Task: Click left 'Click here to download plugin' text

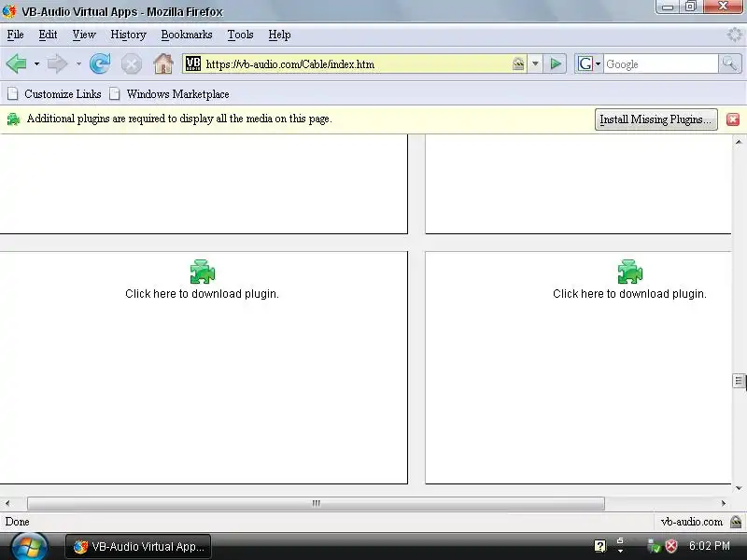Action: (202, 294)
